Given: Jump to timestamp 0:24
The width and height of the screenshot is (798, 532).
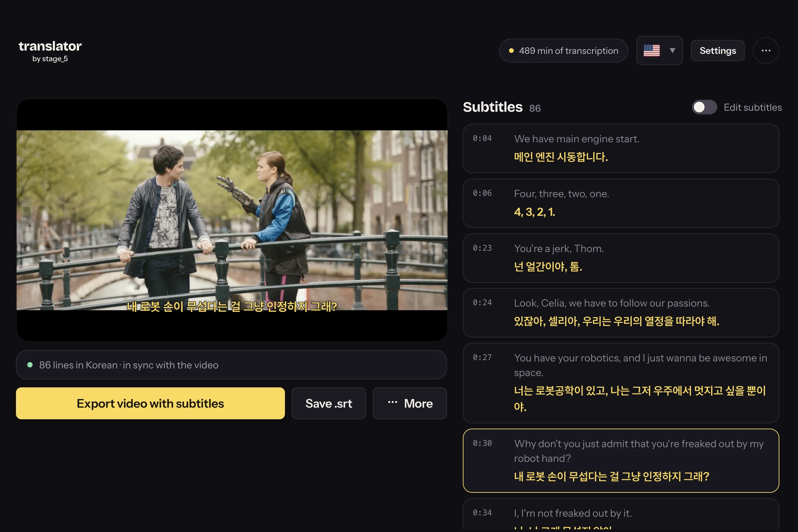Looking at the screenshot, I should tap(482, 303).
